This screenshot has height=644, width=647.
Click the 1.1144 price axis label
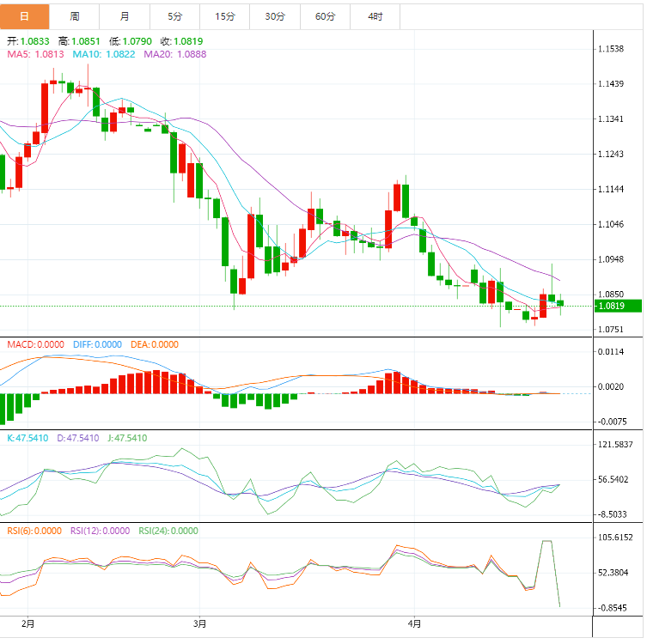[611, 189]
